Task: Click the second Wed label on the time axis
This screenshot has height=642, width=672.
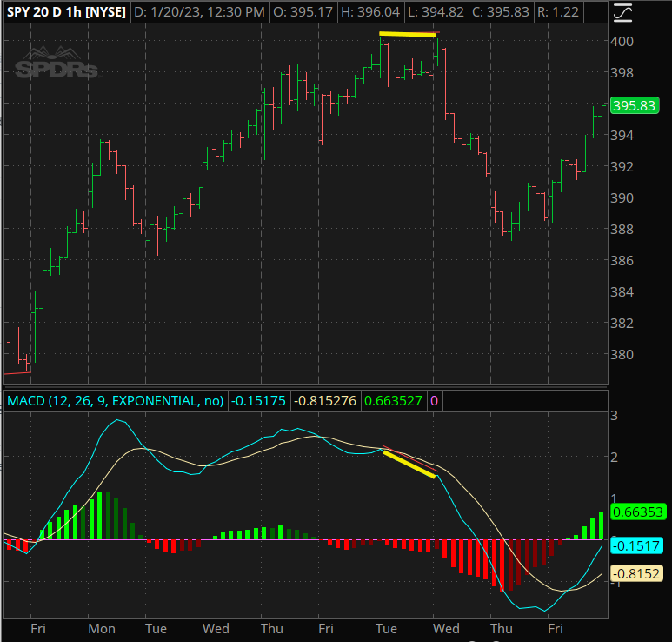Action: [x=446, y=629]
